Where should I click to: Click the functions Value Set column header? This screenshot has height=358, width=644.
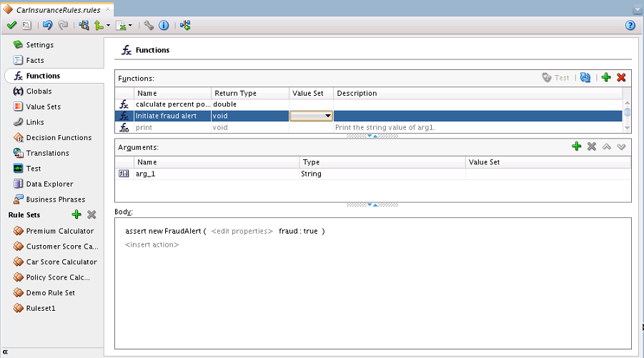tap(312, 93)
